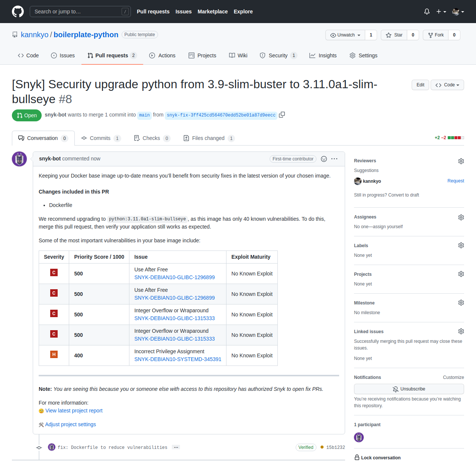Focus the Search or jump to field
This screenshot has height=469, width=476.
coord(80,12)
